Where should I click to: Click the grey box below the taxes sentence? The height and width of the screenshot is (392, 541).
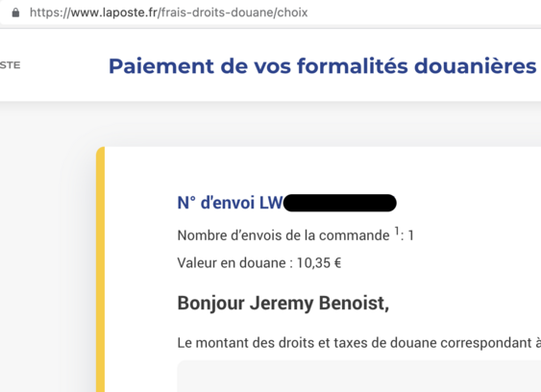point(358,377)
